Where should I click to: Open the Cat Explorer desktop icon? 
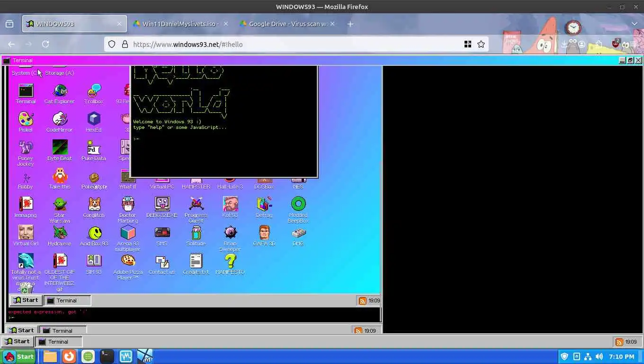click(x=60, y=94)
